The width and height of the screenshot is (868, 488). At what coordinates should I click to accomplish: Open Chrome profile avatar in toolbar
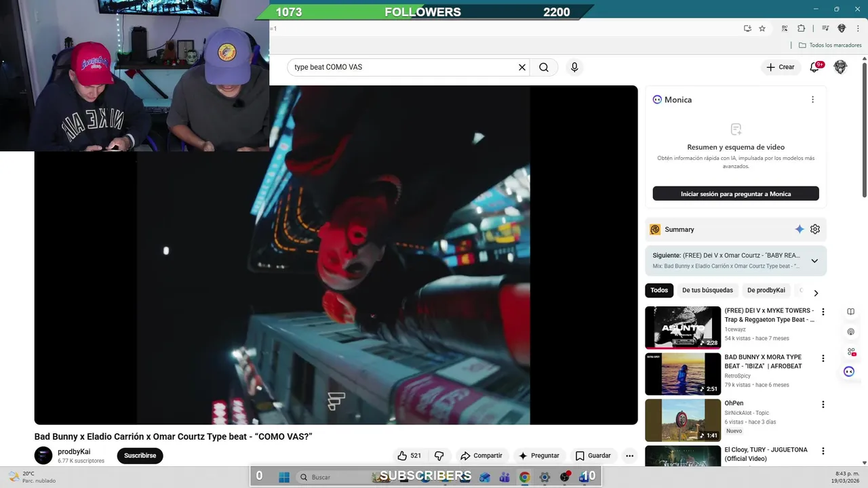point(842,28)
